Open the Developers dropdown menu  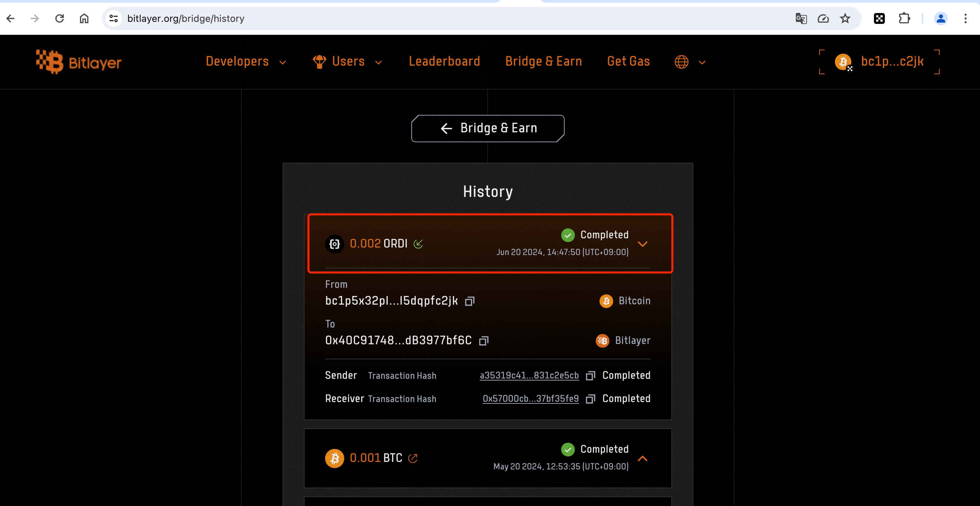(x=246, y=62)
